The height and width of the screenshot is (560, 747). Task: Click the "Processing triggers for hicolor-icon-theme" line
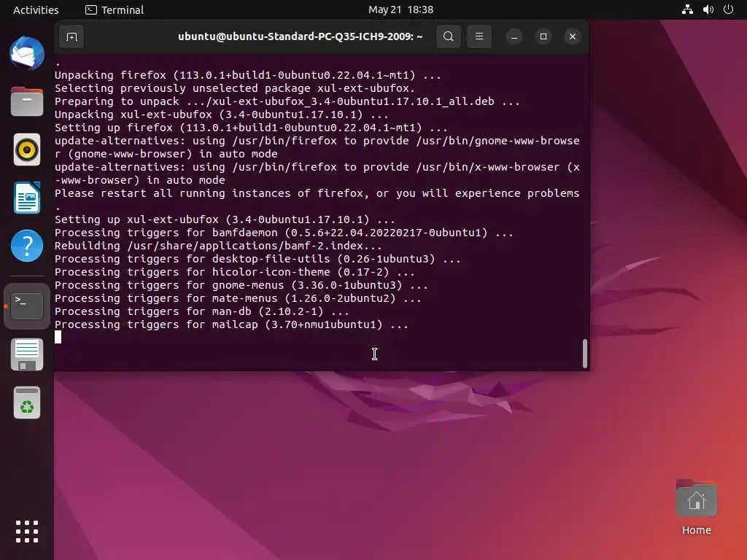[234, 272]
